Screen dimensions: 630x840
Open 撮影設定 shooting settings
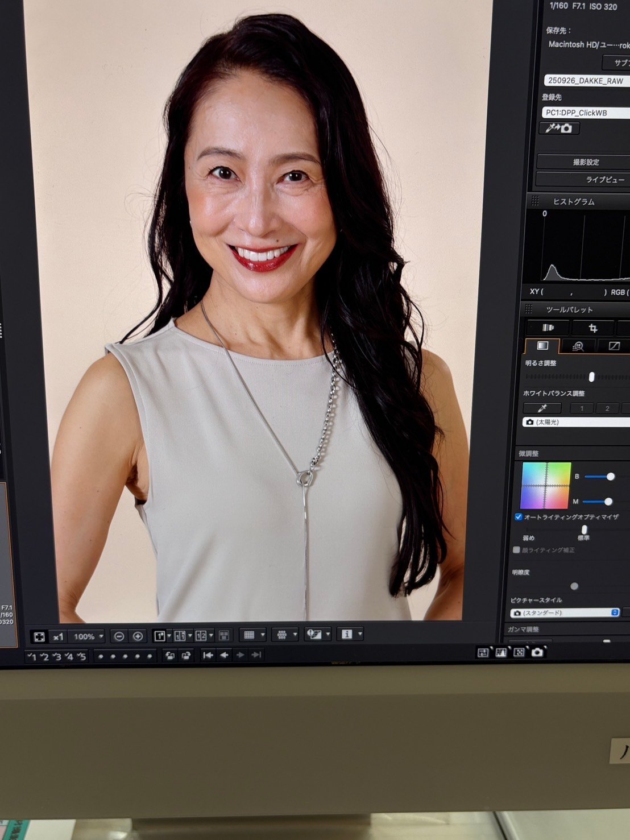coord(584,162)
